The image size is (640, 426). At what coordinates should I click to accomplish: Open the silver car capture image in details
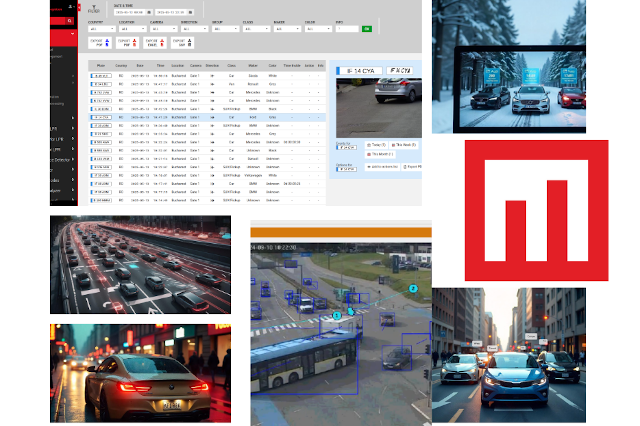tap(379, 108)
